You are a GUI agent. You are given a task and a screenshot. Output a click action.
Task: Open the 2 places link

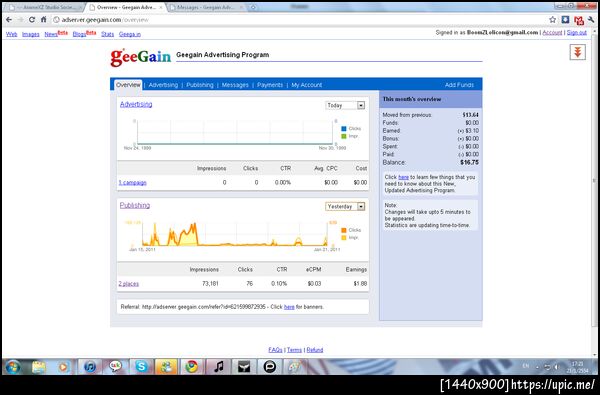click(x=129, y=284)
